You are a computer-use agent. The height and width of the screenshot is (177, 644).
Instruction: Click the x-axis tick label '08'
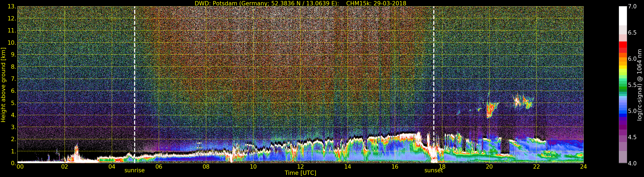coord(206,167)
